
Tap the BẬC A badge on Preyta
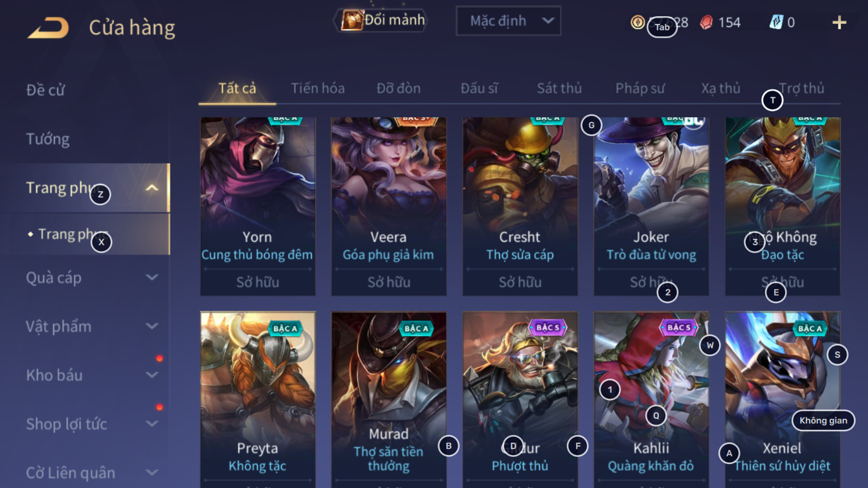(285, 328)
